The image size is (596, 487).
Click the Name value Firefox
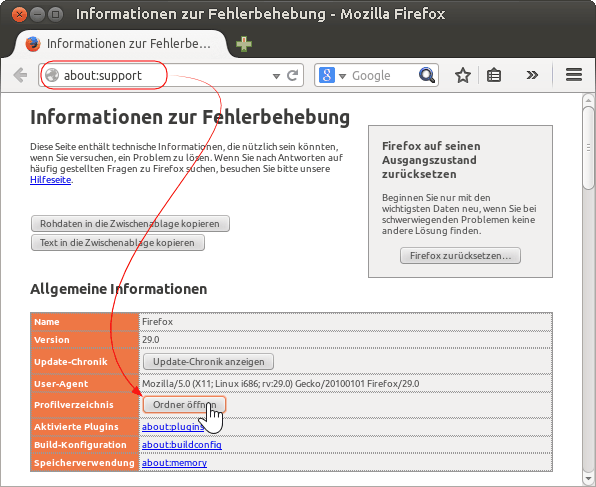(x=157, y=322)
